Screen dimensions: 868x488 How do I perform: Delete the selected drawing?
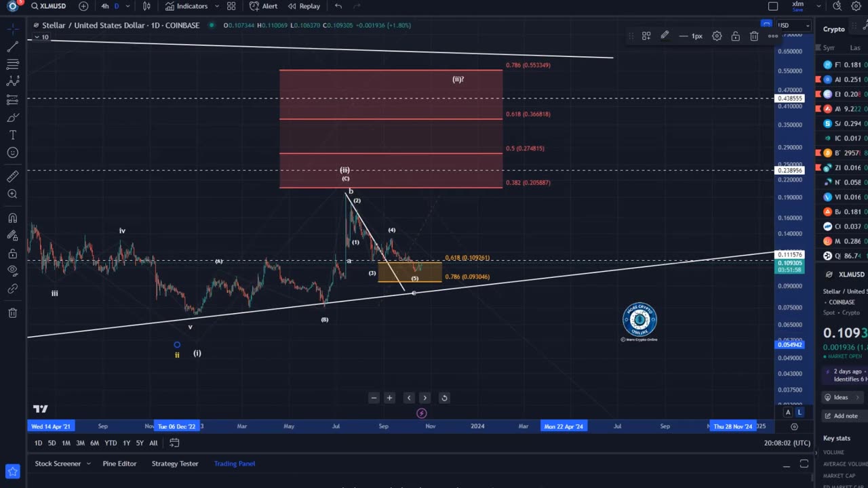[x=754, y=36]
